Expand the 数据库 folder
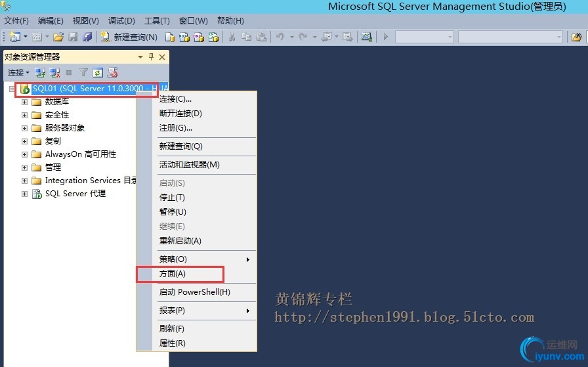This screenshot has height=367, width=588. pyautogui.click(x=24, y=102)
